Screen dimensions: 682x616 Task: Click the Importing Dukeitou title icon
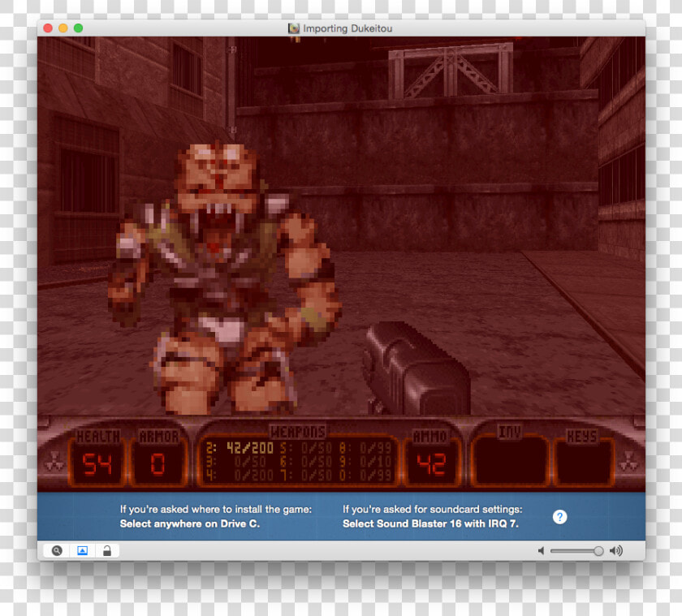294,28
